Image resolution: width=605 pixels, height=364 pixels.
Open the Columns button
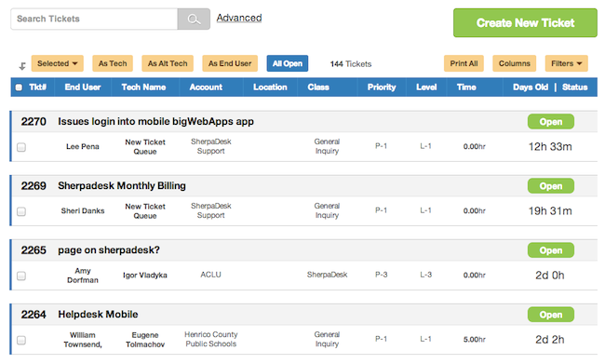click(x=515, y=63)
